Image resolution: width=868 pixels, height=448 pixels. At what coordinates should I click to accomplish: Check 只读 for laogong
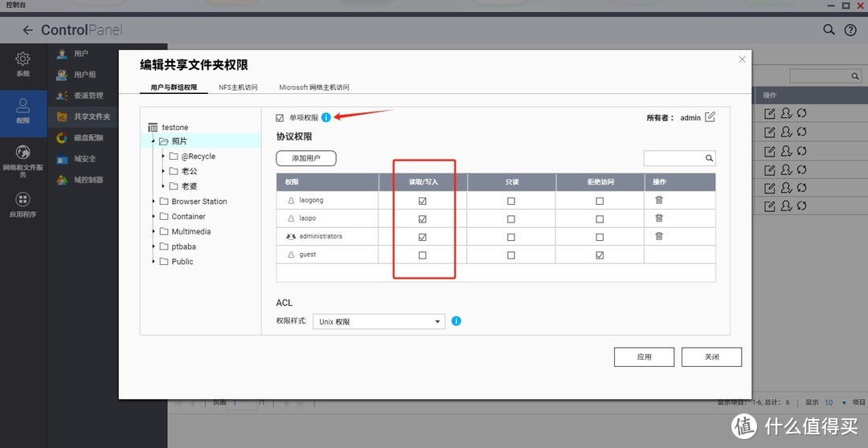click(x=511, y=201)
